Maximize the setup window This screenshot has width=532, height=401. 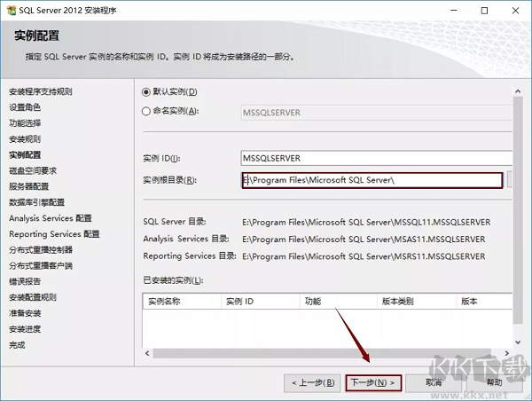point(484,12)
